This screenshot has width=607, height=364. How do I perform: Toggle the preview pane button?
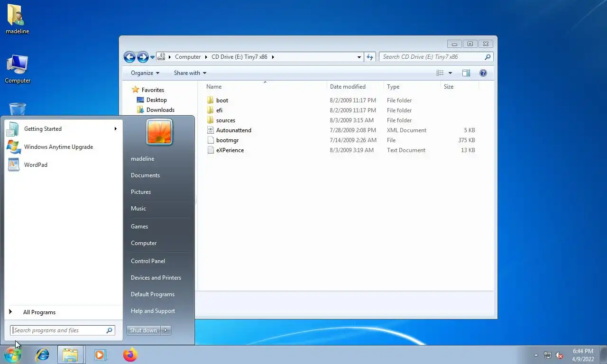coord(466,73)
